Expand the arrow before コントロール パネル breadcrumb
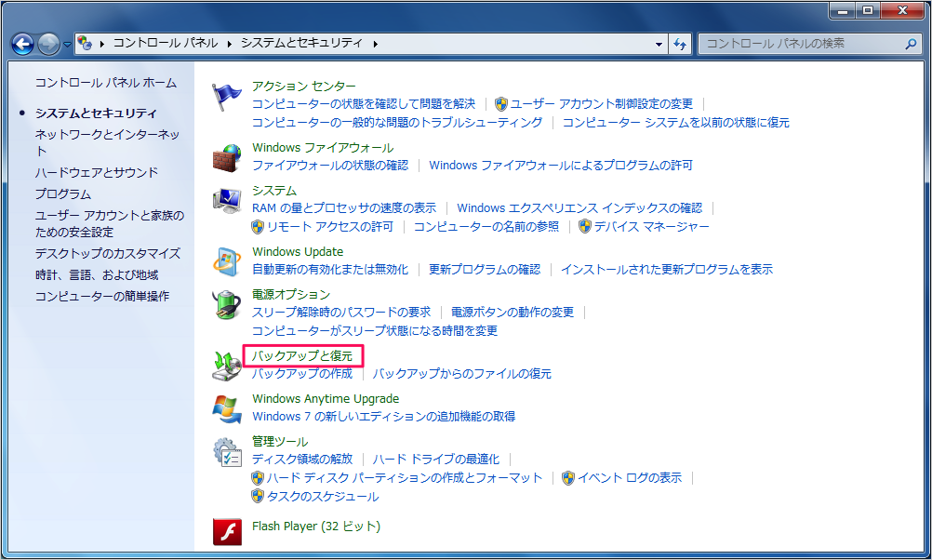This screenshot has width=932, height=560. click(x=102, y=44)
